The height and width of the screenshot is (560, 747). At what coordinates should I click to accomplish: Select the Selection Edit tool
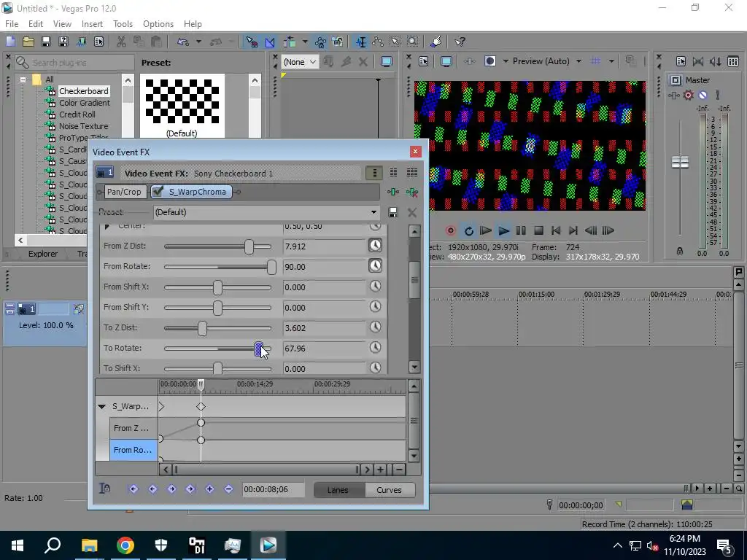395,42
